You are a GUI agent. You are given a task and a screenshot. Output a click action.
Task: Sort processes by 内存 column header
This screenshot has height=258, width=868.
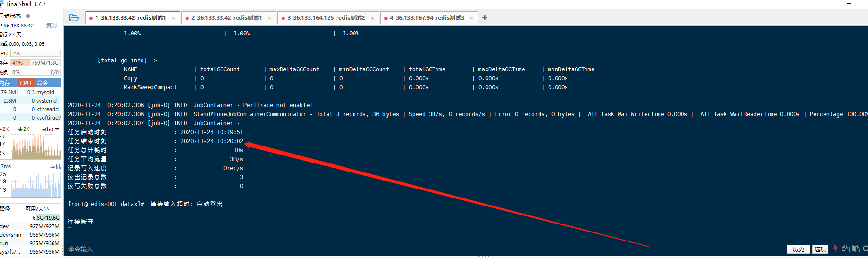(x=8, y=83)
